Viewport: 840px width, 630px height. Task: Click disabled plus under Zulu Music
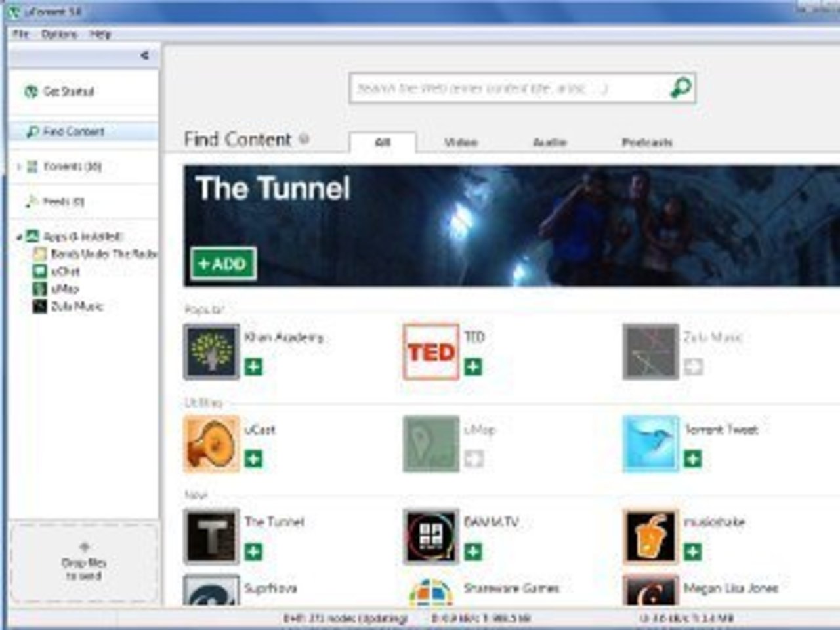[x=693, y=366]
